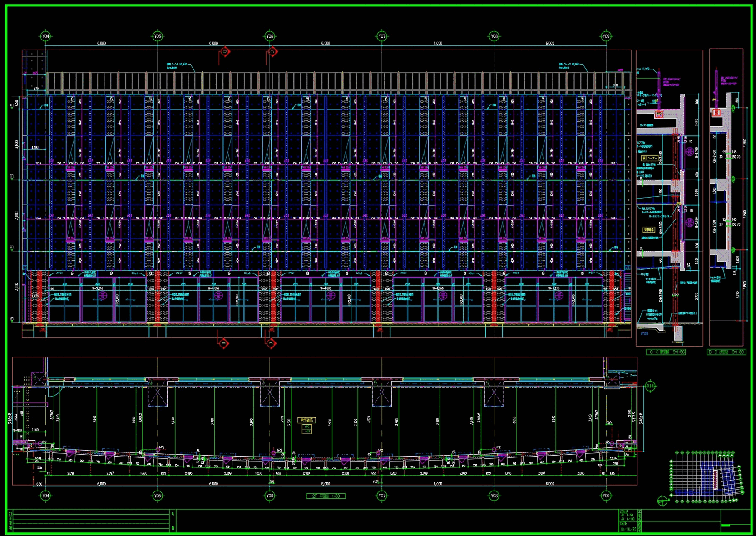Select the X14 grid axis bubble
Viewport: 756px width, 536px height.
[x=650, y=386]
